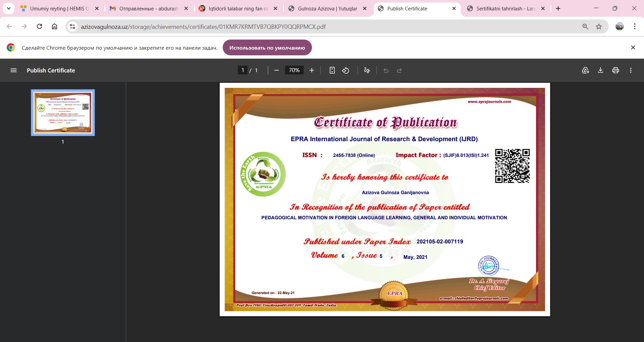Click the Certificate of Publication heading

pyautogui.click(x=385, y=122)
